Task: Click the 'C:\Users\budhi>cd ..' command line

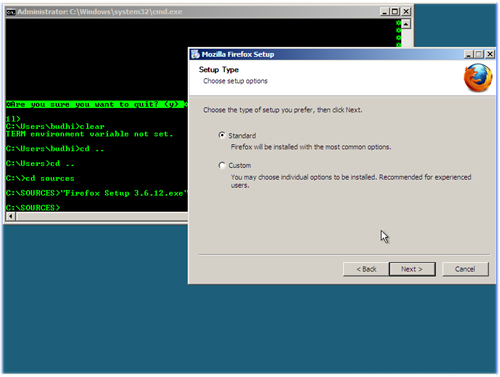Action: coord(55,149)
